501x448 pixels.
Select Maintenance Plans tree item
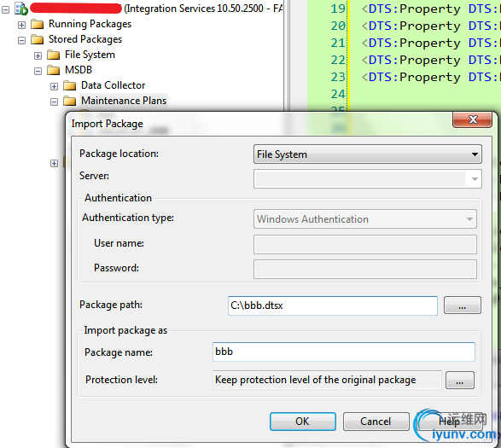[x=124, y=101]
